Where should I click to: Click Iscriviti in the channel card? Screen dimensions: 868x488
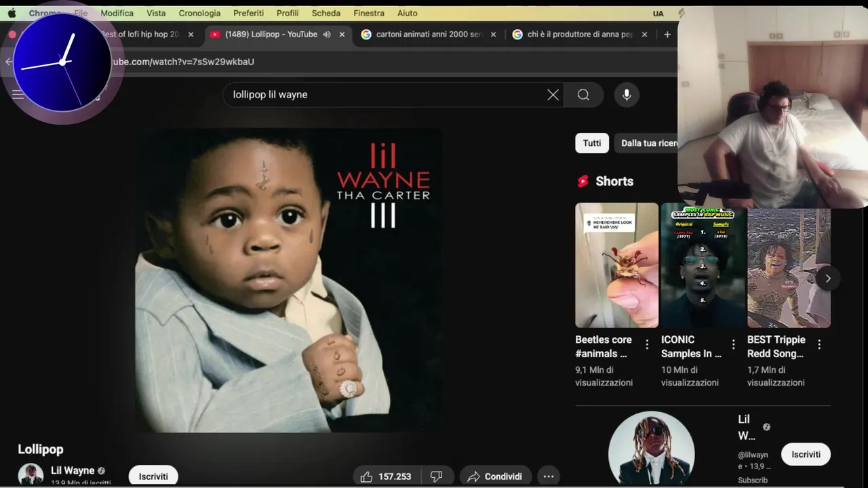(806, 454)
